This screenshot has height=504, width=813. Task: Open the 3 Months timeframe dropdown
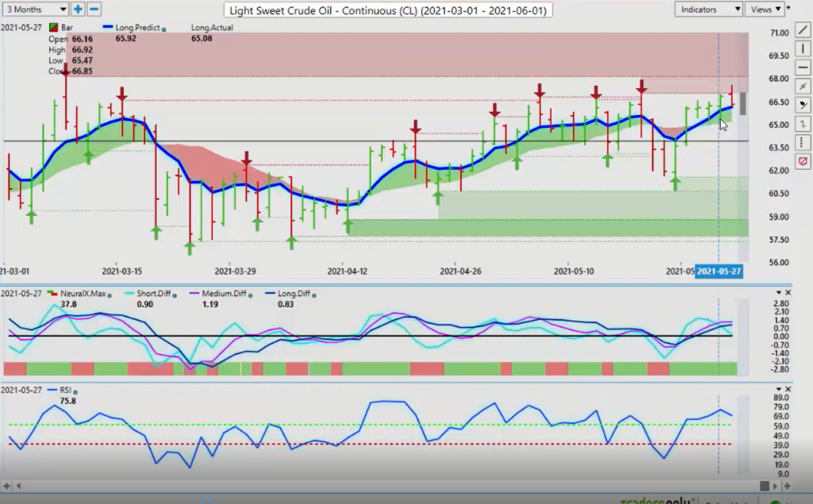pyautogui.click(x=34, y=10)
